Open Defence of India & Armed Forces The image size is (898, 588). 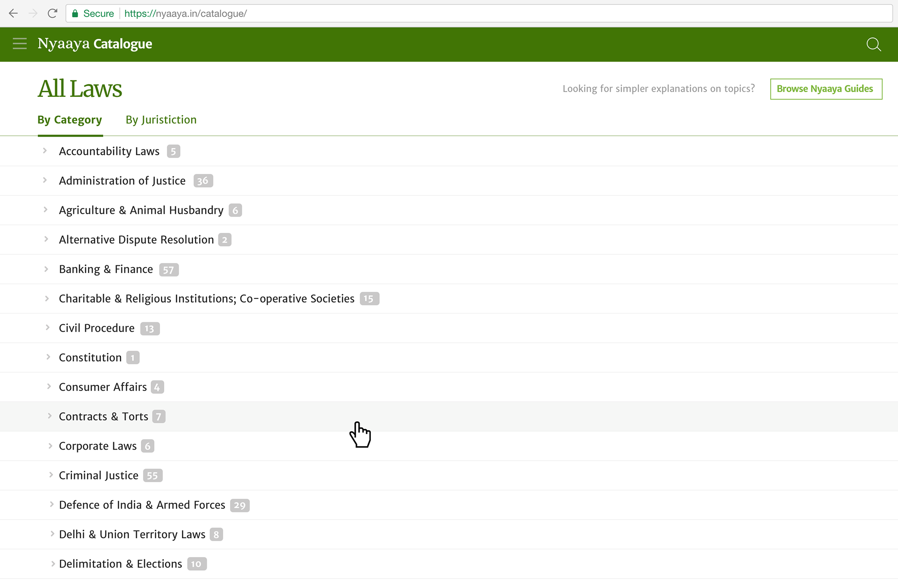142,505
